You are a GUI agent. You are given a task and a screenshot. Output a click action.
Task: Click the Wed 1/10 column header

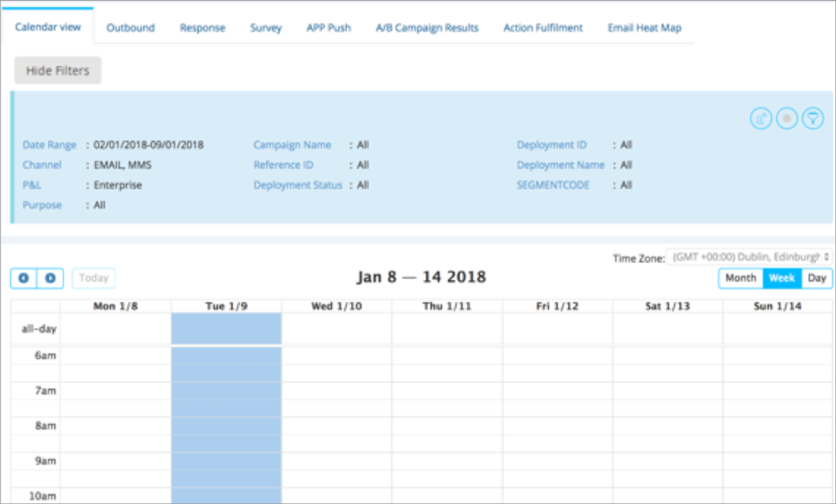(x=337, y=306)
